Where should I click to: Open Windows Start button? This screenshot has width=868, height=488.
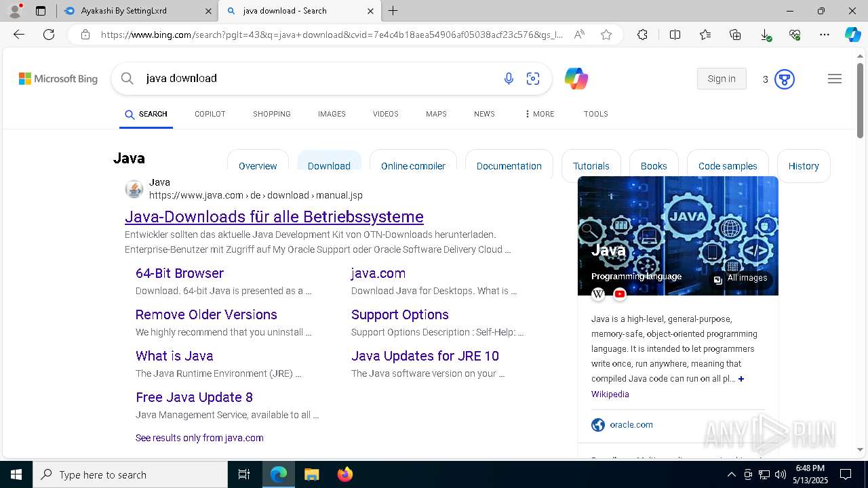point(16,474)
